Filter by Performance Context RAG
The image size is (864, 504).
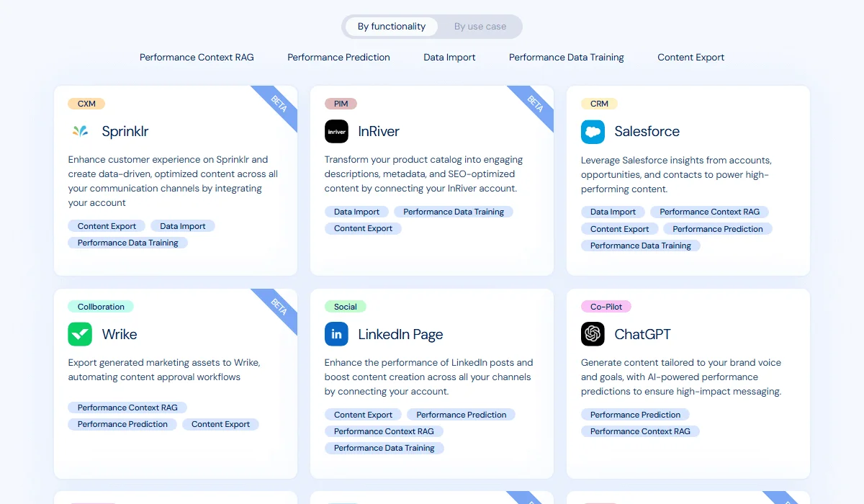click(197, 57)
